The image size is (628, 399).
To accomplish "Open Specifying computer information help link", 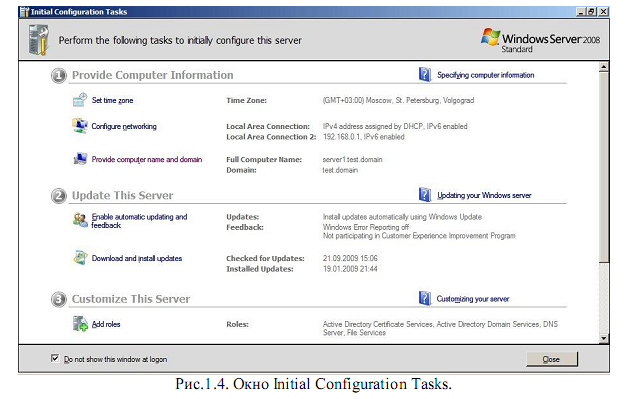I will [485, 75].
